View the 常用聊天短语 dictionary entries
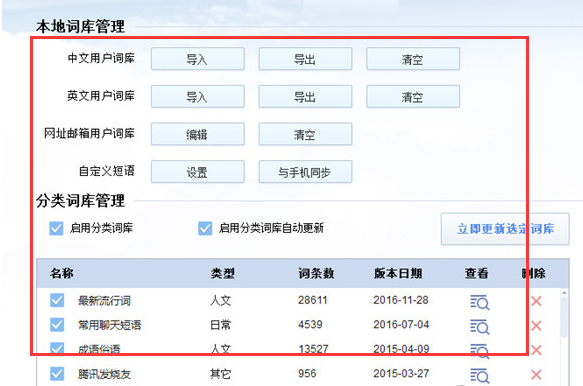Image resolution: width=583 pixels, height=386 pixels. point(480,327)
